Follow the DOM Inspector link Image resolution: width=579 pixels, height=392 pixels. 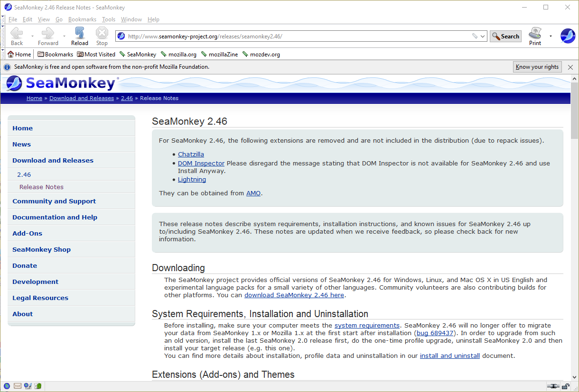pyautogui.click(x=201, y=163)
